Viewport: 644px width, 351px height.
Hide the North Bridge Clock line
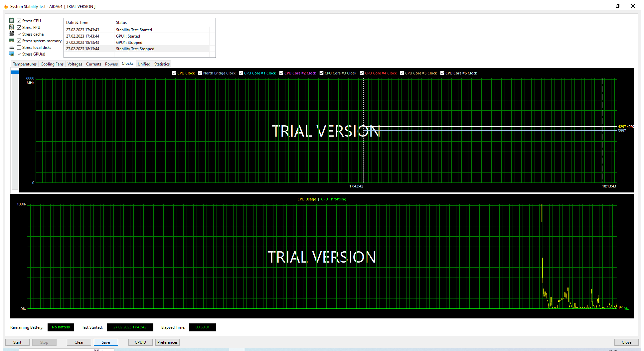pyautogui.click(x=200, y=73)
